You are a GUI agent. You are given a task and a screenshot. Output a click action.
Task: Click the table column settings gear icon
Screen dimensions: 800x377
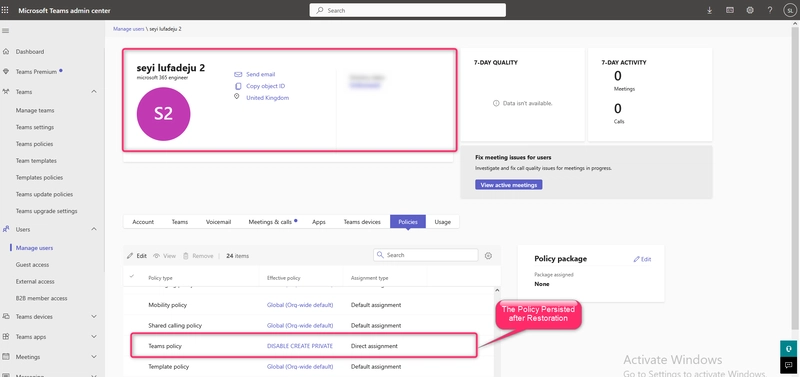[488, 256]
